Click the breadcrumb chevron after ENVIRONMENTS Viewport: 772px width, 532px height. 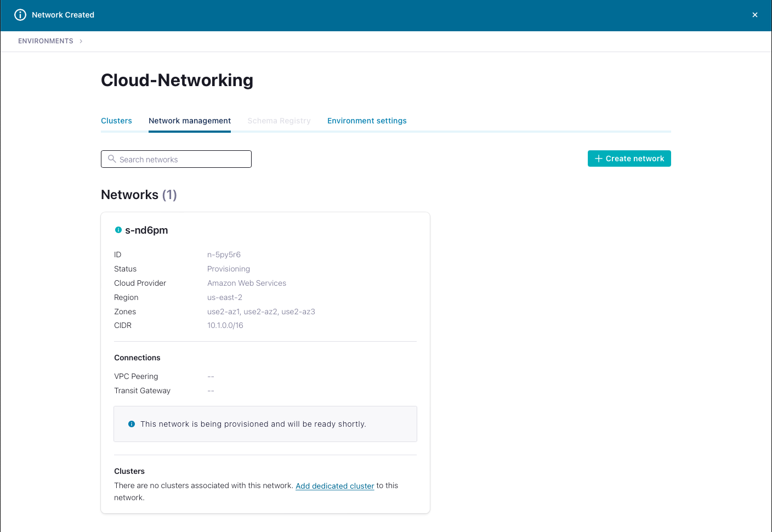81,41
